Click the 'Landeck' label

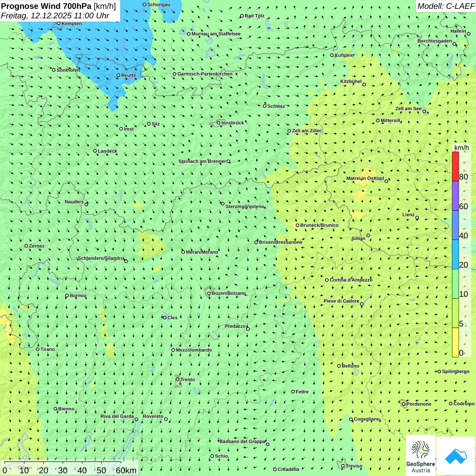point(107,151)
